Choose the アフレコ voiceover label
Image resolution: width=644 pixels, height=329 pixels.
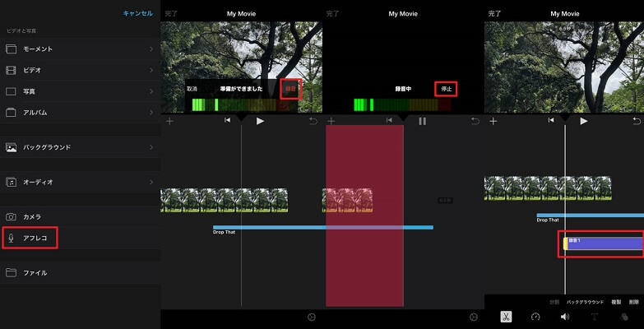[35, 239]
